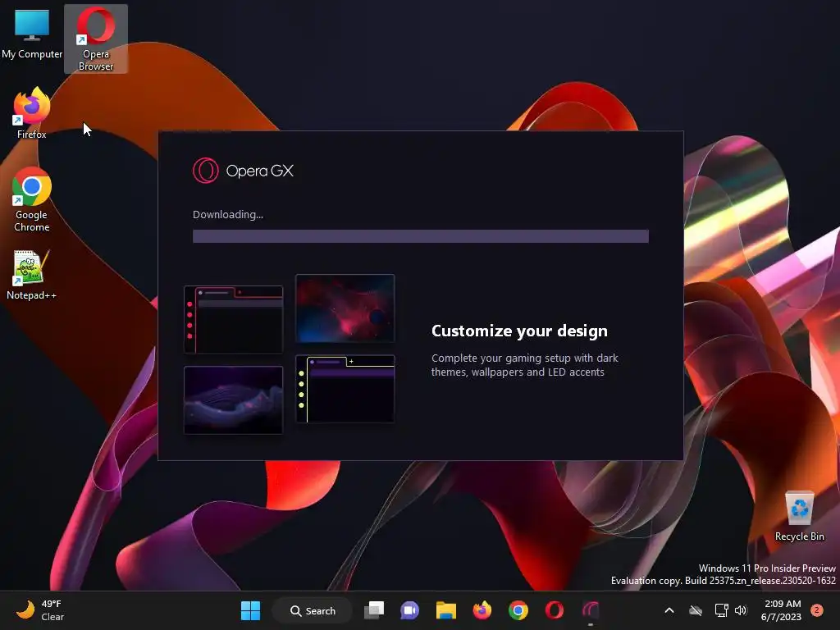Launch Firefox from the taskbar
The image size is (840, 630).
482,610
